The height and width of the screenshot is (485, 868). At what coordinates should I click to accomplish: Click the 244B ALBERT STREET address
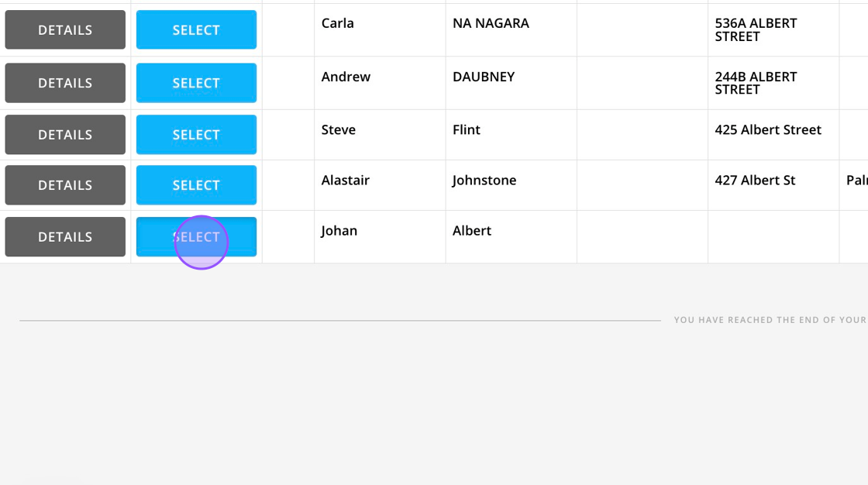pos(756,83)
